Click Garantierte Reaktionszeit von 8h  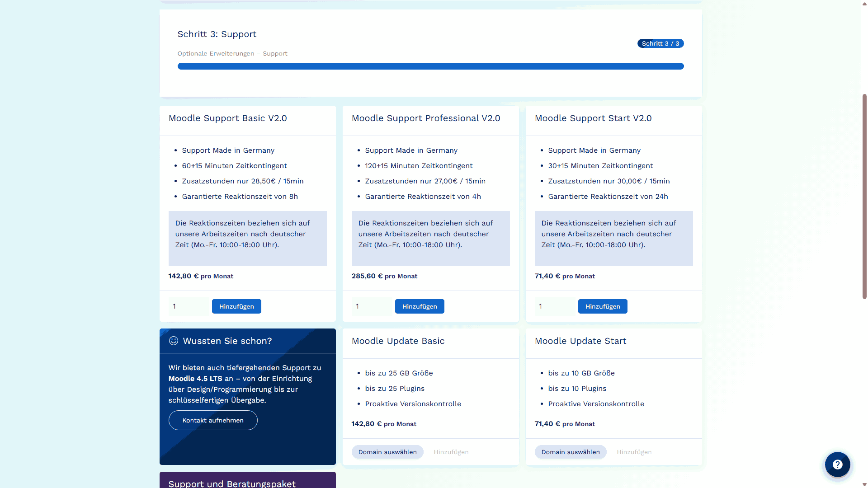(240, 197)
